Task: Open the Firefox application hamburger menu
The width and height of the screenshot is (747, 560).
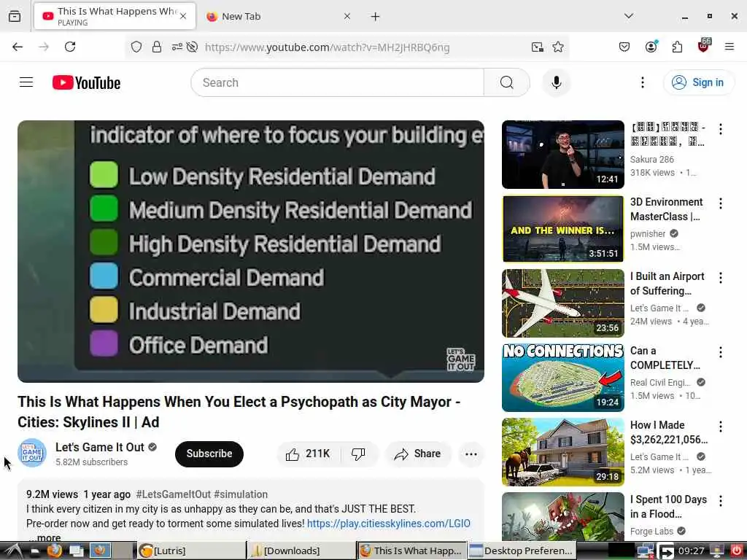Action: (729, 47)
